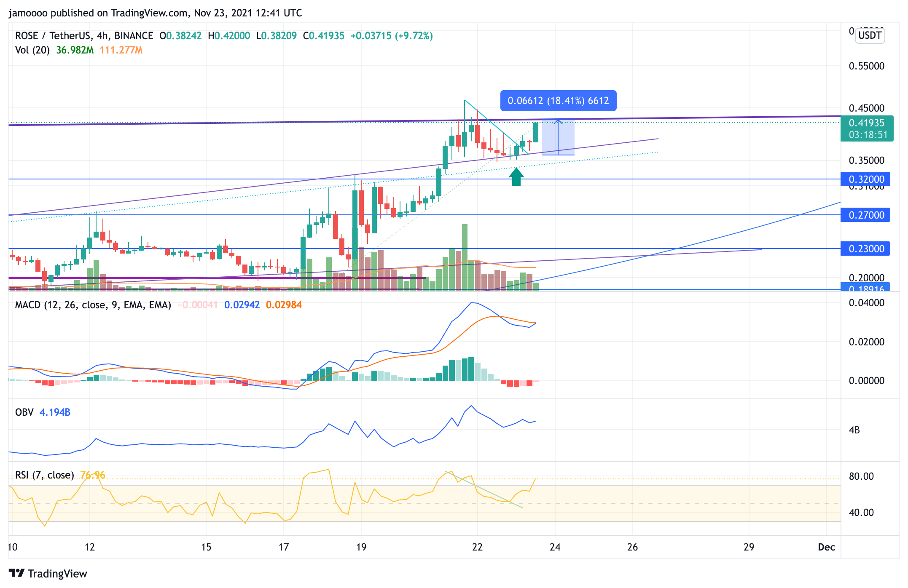Click the MACD (12, 26, close, 9, EMA, EMA) label

pos(93,305)
